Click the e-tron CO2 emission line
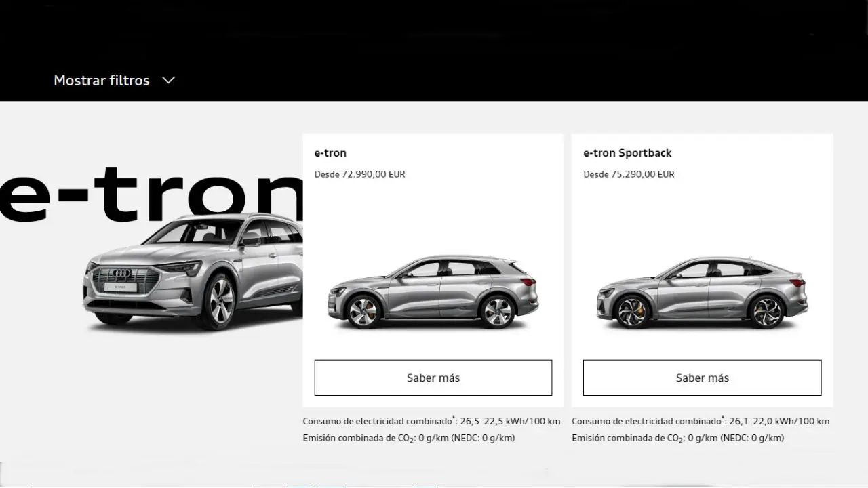The width and height of the screenshot is (868, 488). click(409, 438)
